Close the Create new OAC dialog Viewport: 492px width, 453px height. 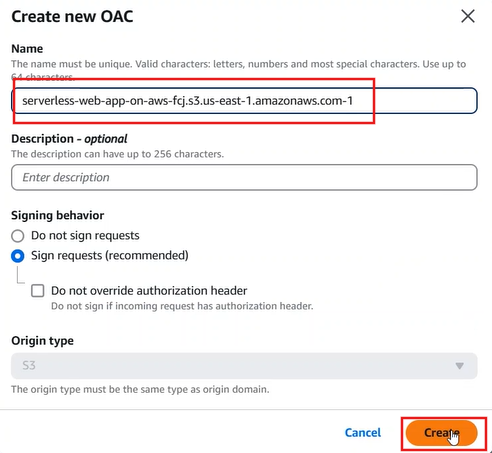(468, 16)
